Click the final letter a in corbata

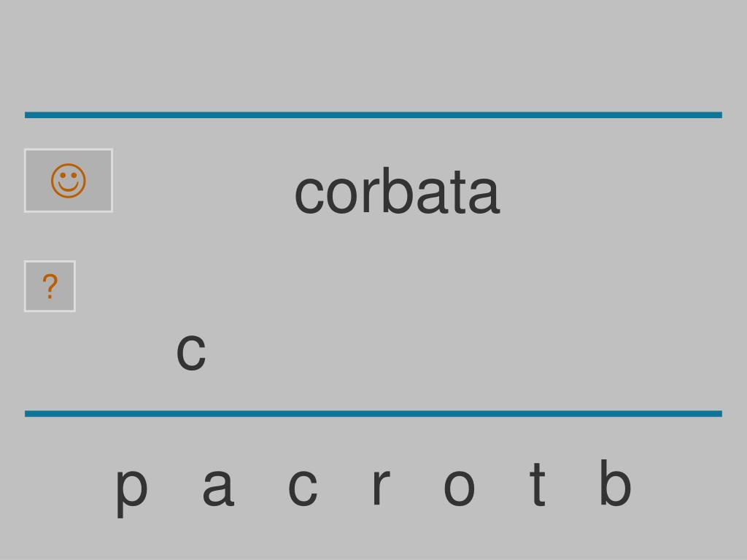[x=484, y=195]
